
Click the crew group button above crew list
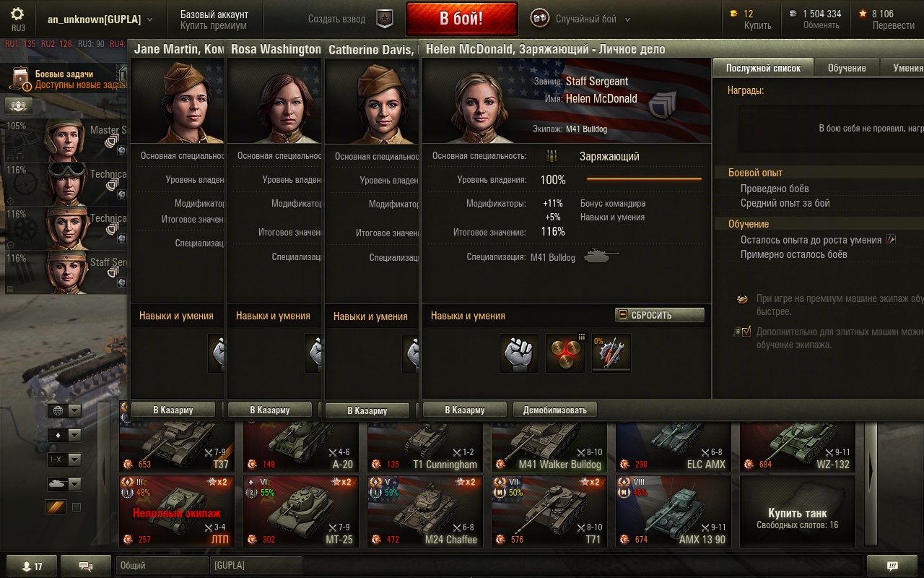pos(18,105)
